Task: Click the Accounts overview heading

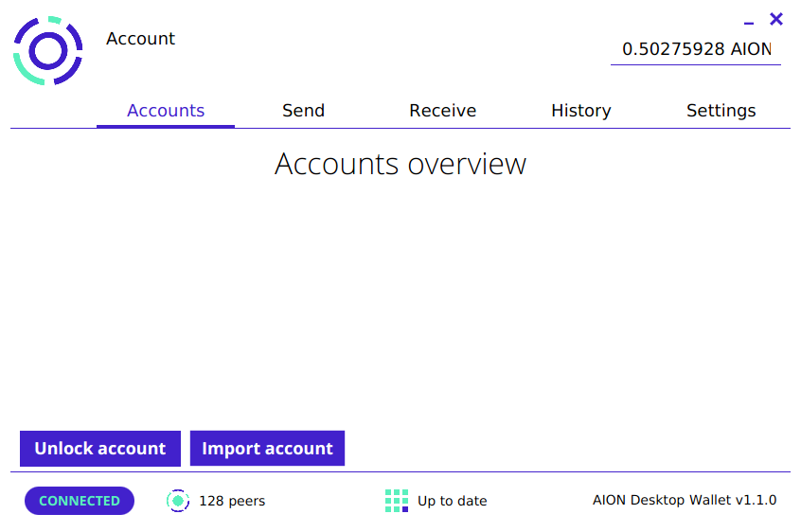Action: (400, 164)
